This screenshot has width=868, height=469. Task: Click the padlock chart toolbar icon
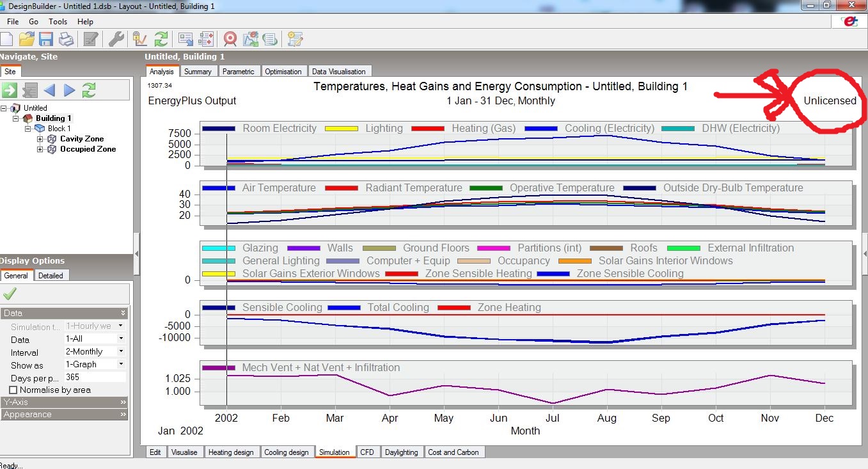(x=140, y=39)
